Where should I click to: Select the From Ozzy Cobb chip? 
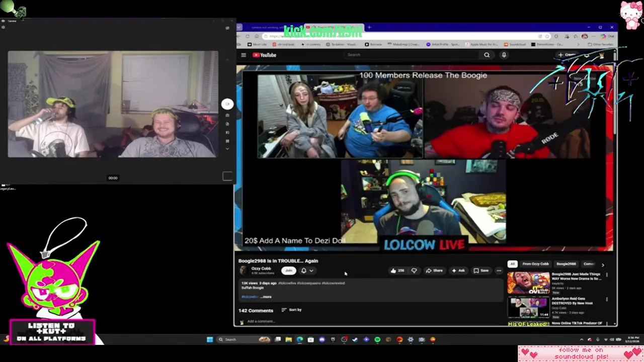coord(535,264)
